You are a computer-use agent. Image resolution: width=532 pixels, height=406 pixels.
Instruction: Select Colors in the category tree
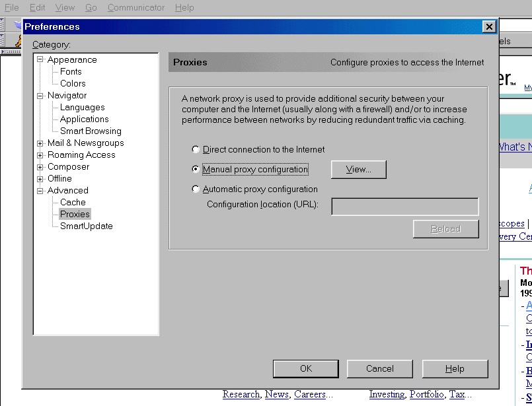(73, 84)
